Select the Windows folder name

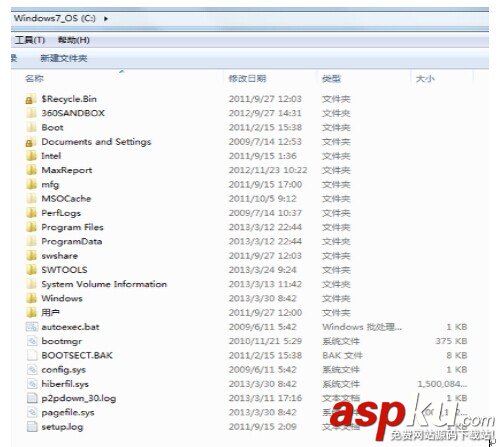point(62,298)
